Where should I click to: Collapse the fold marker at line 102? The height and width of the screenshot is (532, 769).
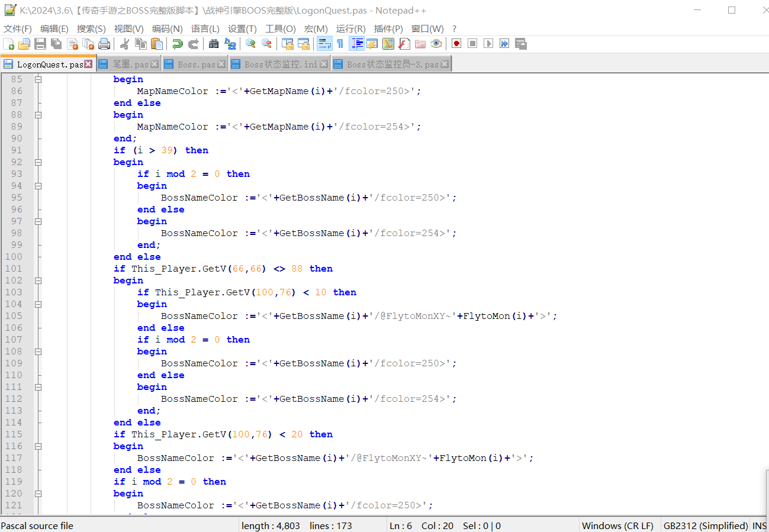[38, 280]
